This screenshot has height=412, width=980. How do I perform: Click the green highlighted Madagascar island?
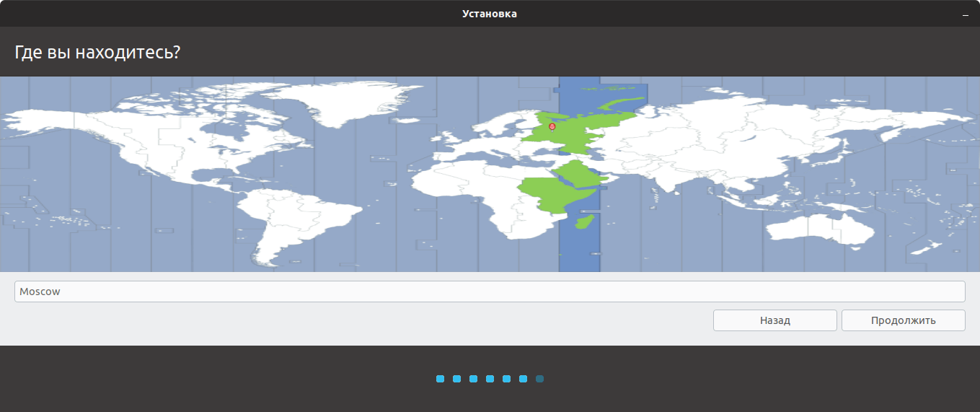[585, 222]
